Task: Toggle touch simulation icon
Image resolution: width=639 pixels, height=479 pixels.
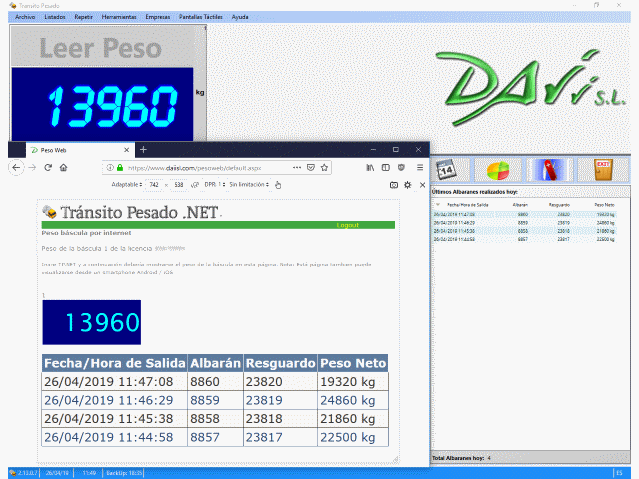Action: pyautogui.click(x=278, y=185)
